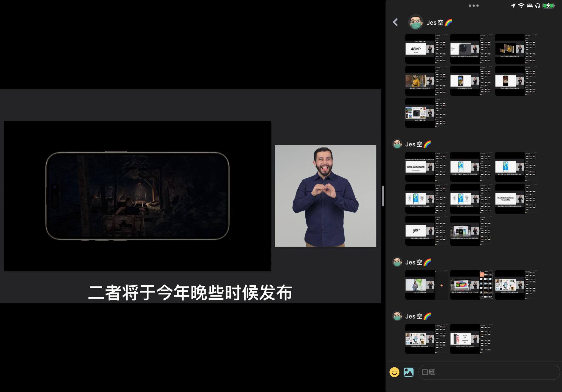Open Jes 空 avatar above iPhone 15 Plus post

(397, 316)
